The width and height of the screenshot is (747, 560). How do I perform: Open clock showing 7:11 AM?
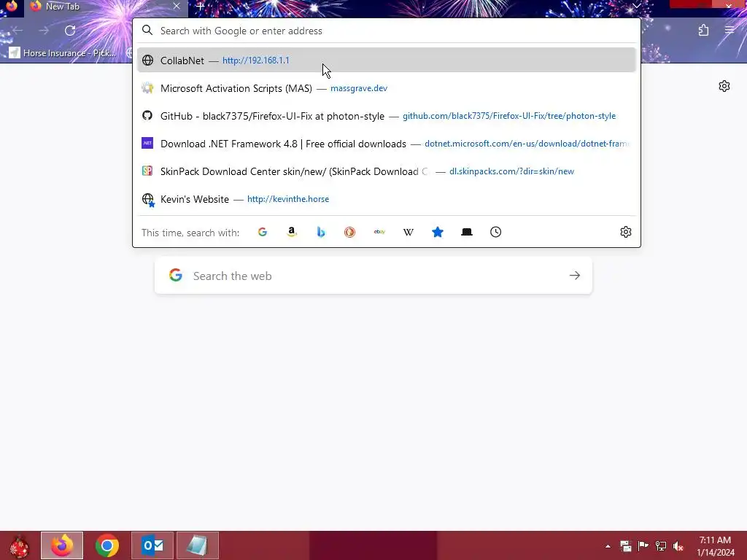point(715,546)
